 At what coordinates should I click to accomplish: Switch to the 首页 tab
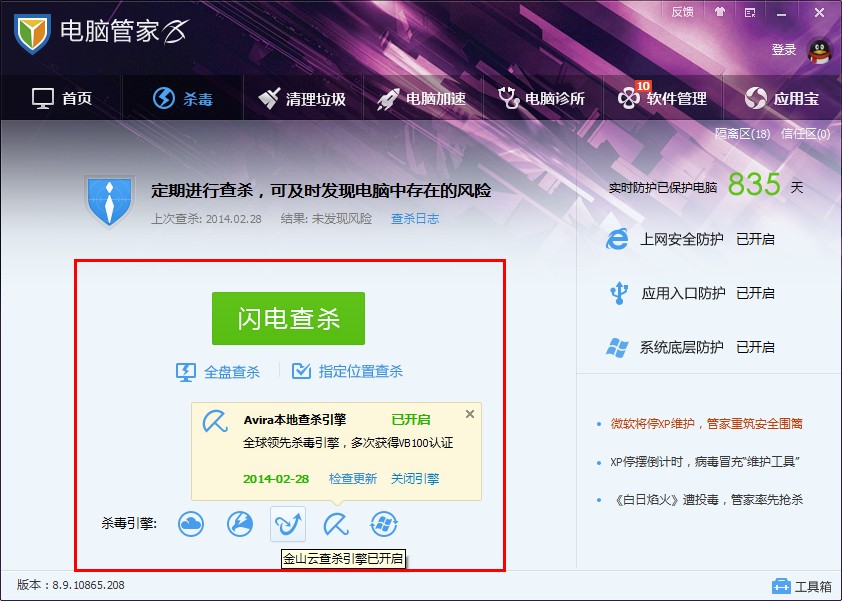click(62, 98)
